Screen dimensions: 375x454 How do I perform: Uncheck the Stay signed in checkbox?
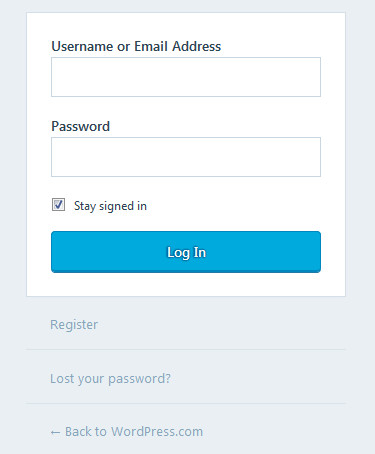point(58,205)
